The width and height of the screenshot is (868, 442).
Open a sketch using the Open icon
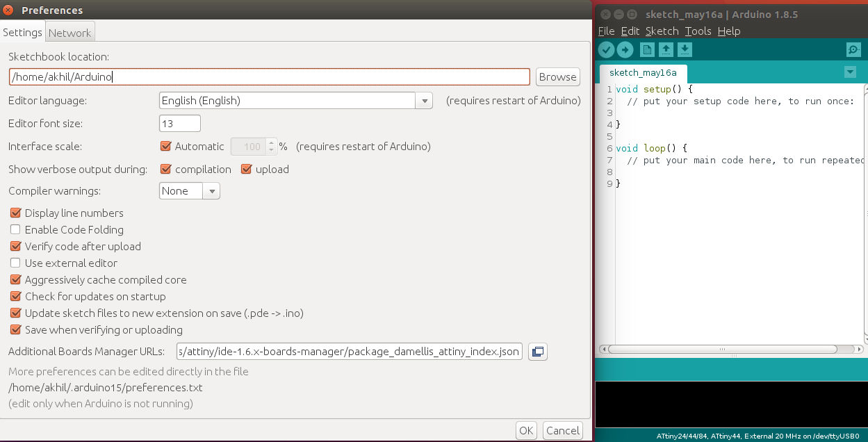coord(666,49)
